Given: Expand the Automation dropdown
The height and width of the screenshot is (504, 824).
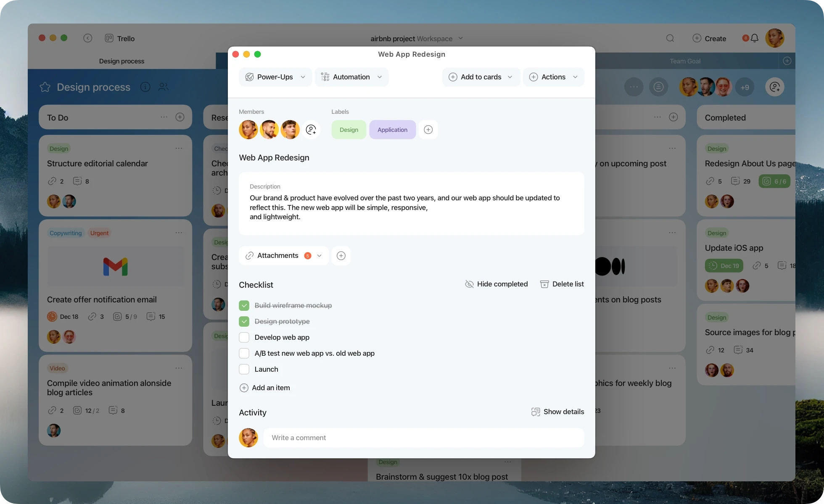Looking at the screenshot, I should point(351,77).
